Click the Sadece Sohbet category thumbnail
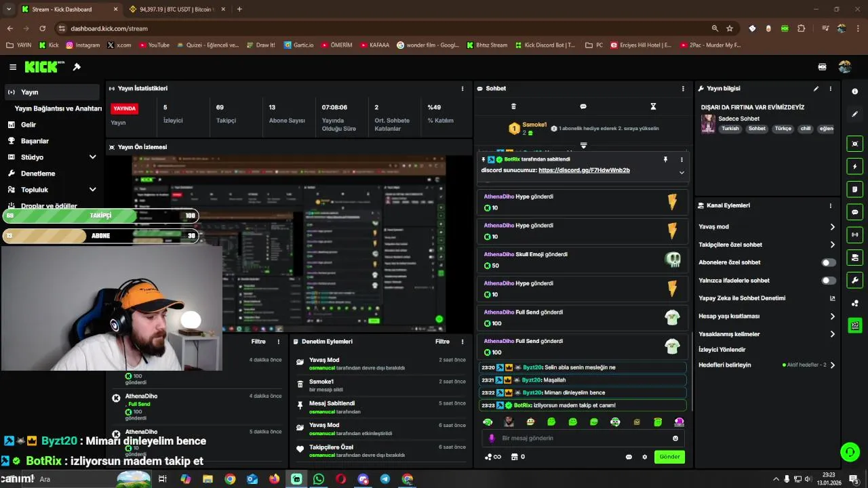 [x=708, y=124]
